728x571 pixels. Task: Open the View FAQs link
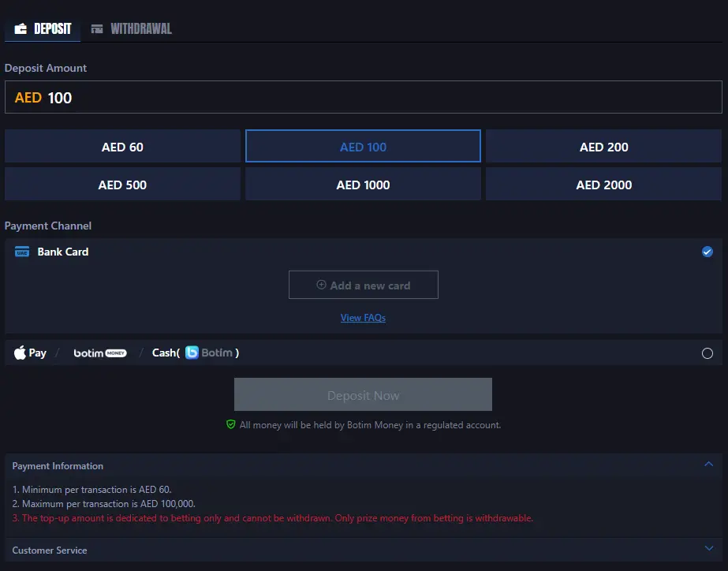(363, 318)
